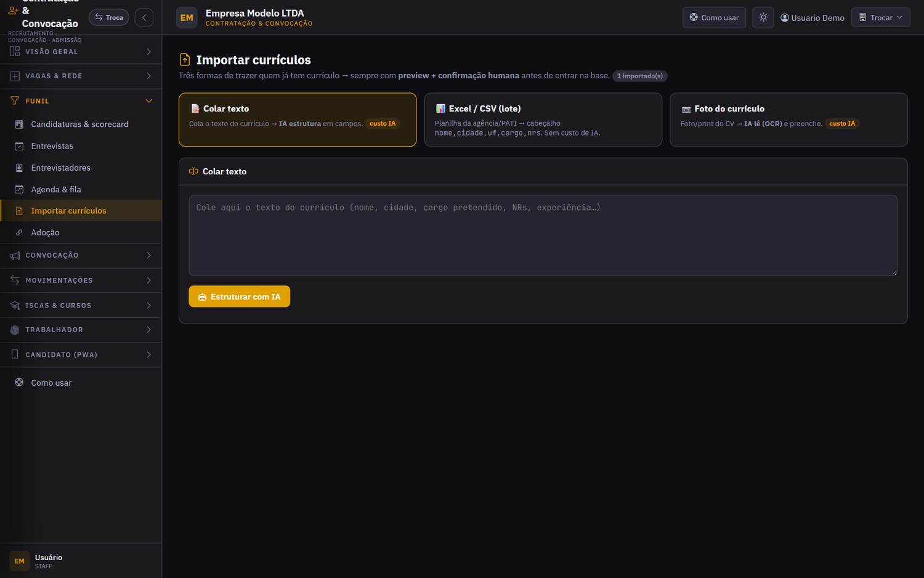Click the Como usar header button

(714, 17)
